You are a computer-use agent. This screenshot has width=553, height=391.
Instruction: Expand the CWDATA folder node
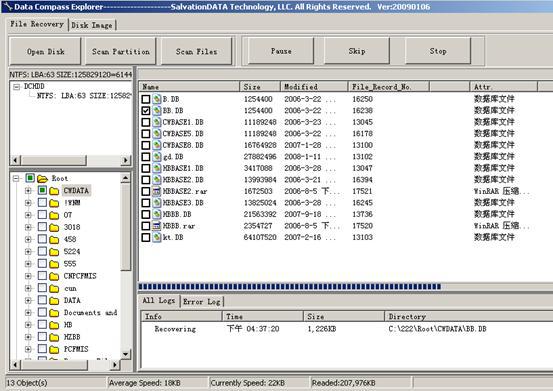tap(28, 191)
